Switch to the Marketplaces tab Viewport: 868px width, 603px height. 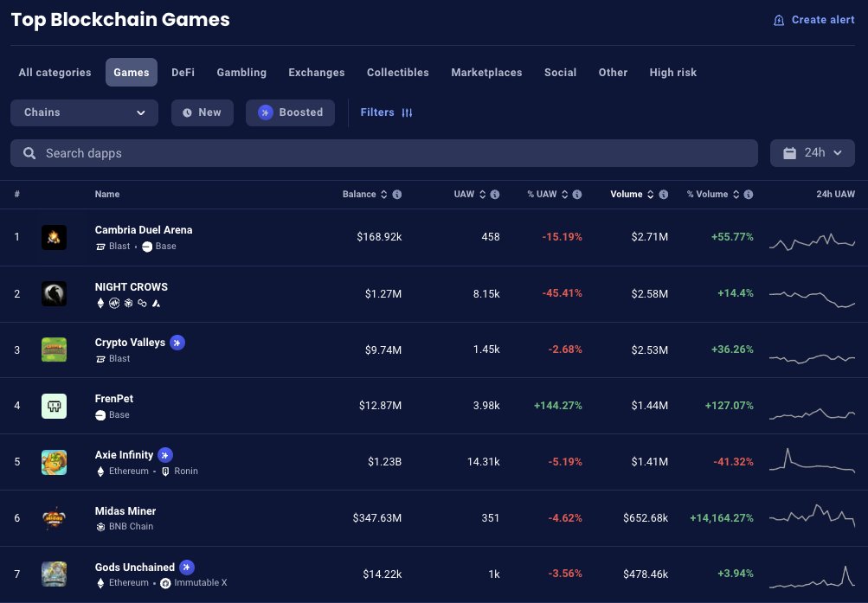coord(486,73)
